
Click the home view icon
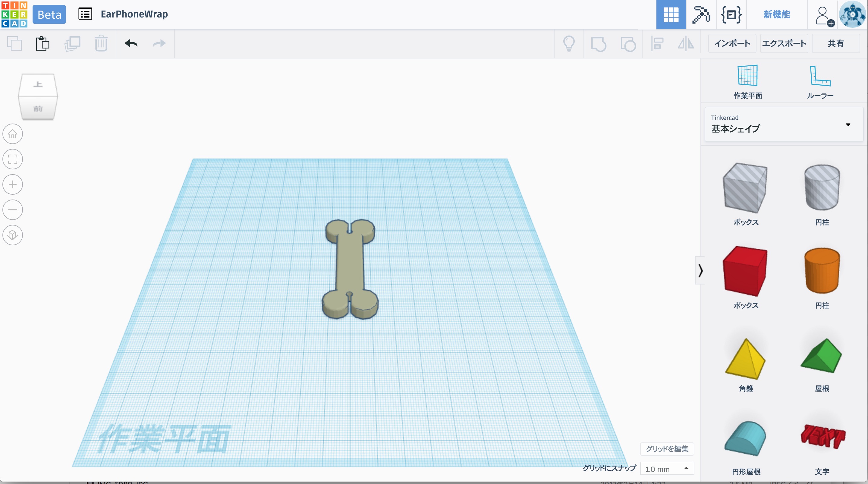(x=13, y=134)
